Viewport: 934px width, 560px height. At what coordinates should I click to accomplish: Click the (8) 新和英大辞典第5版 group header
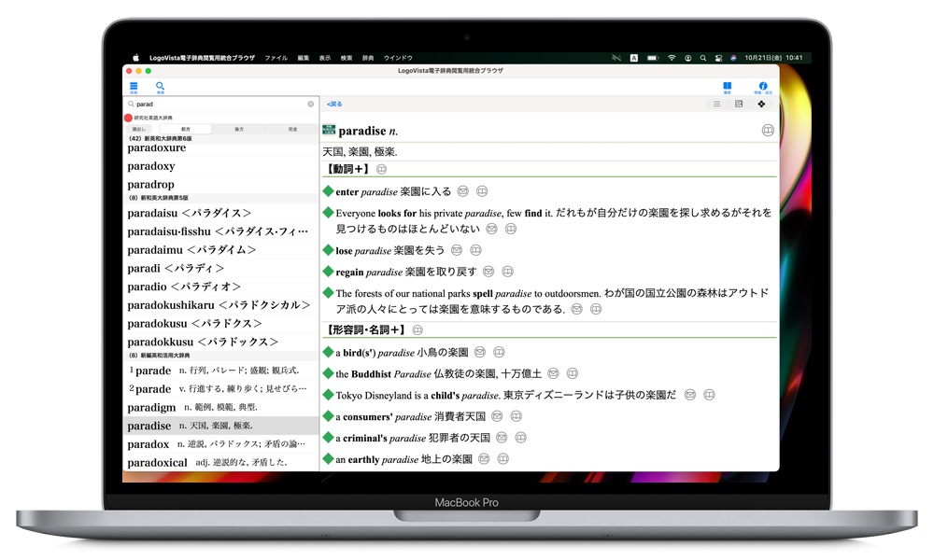pyautogui.click(x=220, y=198)
